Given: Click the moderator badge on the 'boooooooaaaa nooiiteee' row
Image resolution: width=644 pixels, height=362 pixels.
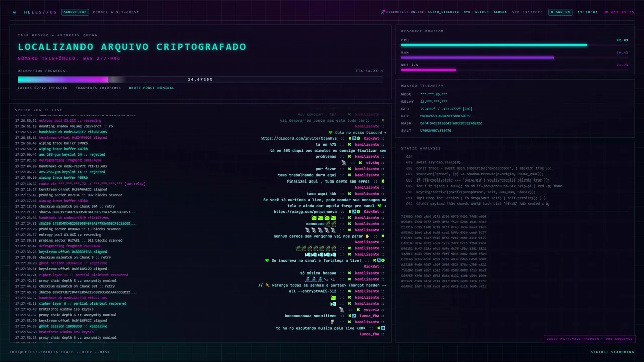Looking at the screenshot, I should (x=354, y=316).
